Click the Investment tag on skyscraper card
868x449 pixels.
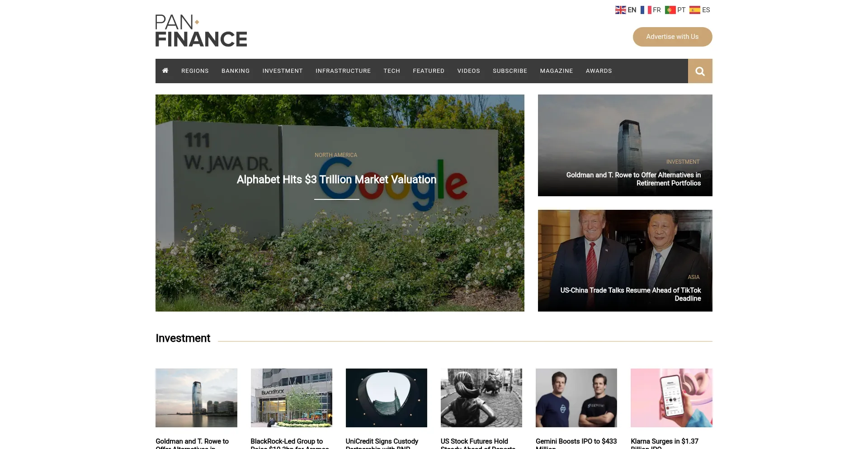683,162
